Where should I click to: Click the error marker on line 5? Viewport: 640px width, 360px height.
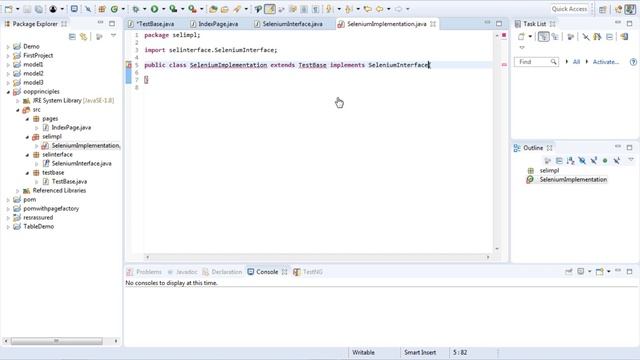coord(129,65)
